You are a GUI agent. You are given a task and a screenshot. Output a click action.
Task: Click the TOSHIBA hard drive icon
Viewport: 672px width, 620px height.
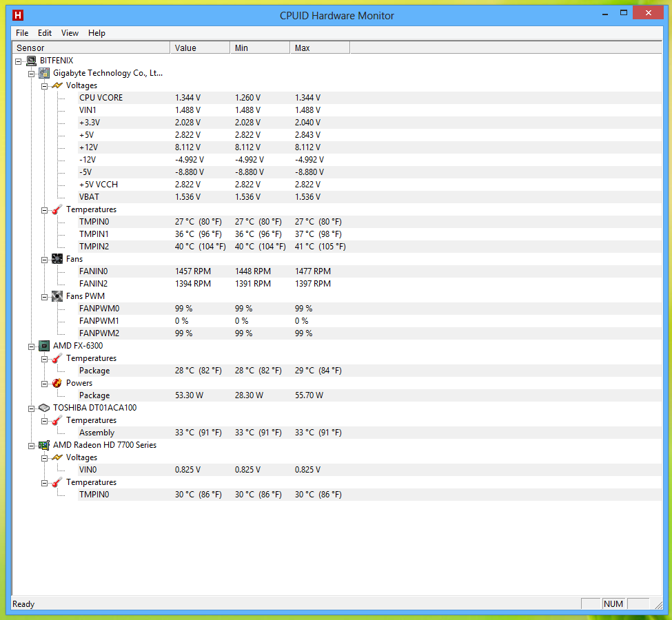coord(44,408)
